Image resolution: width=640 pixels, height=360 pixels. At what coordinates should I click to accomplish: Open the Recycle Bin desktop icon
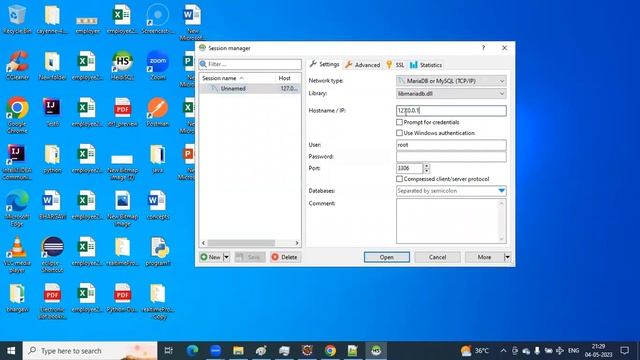17,19
